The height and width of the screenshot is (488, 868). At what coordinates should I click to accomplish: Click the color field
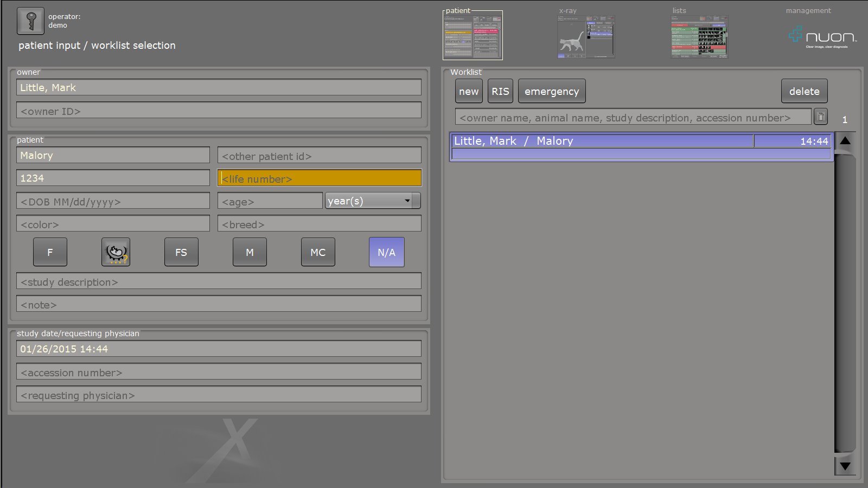click(x=113, y=223)
